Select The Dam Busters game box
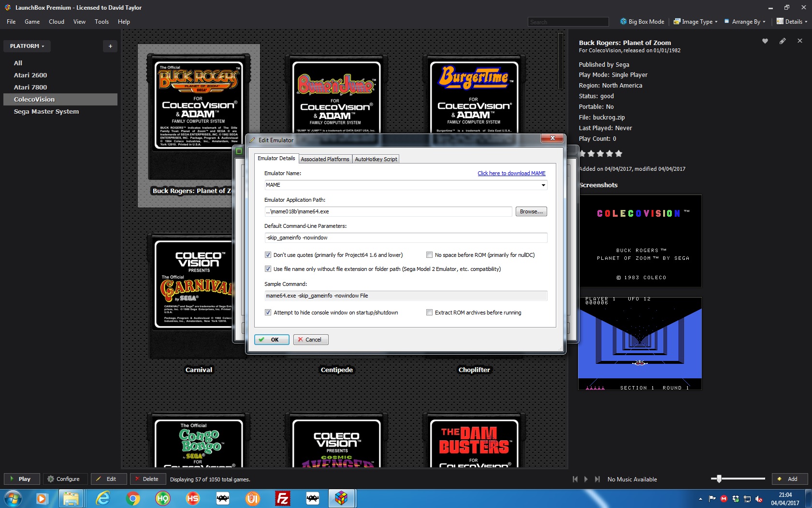Image resolution: width=812 pixels, height=508 pixels. (474, 440)
